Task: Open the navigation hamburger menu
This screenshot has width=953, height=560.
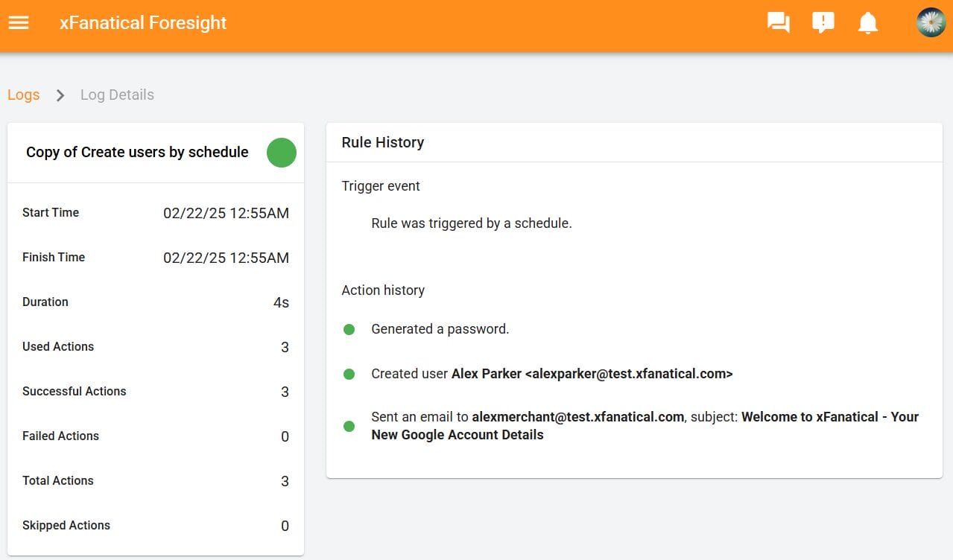Action: click(18, 22)
